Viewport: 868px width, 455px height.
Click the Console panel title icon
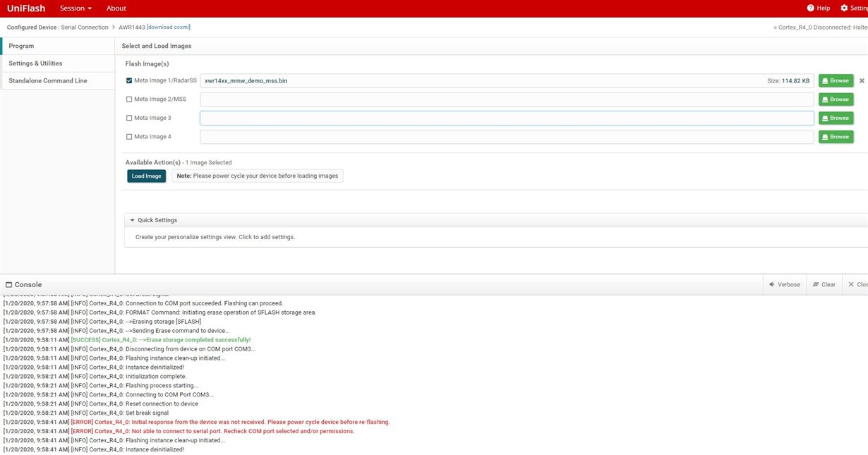point(8,284)
